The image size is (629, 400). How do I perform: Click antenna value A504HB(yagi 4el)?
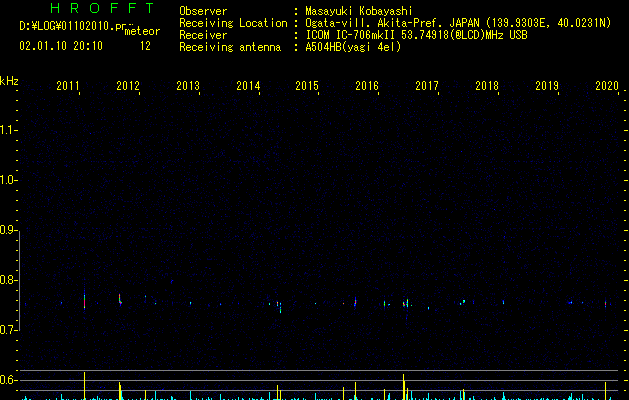coord(353,47)
